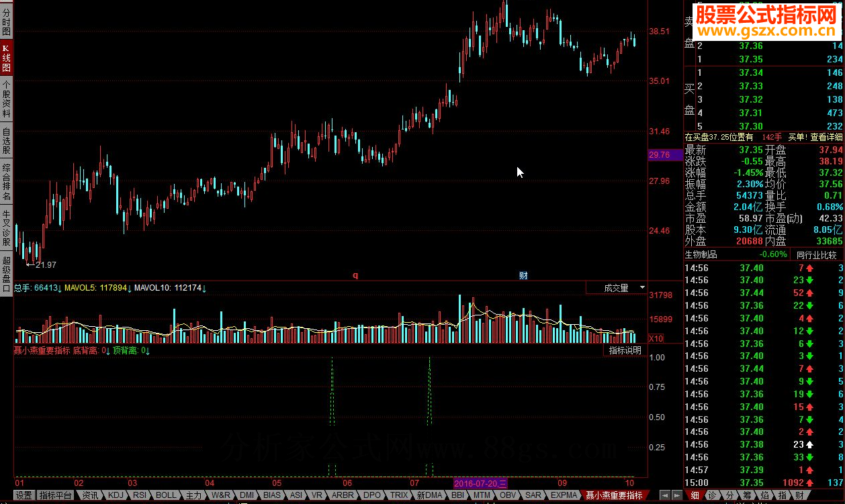845x504 pixels.
Task: Select the ASI indicator tab
Action: point(296,495)
